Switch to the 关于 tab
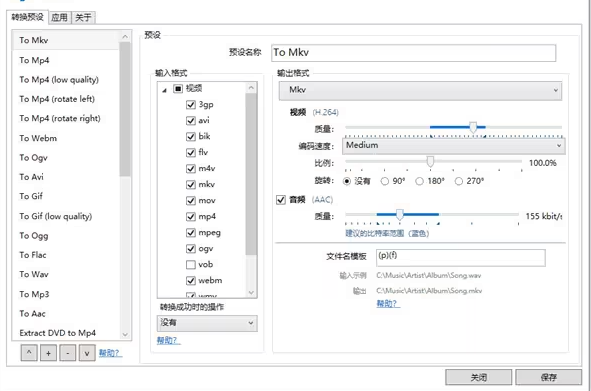591x391 pixels. pos(83,17)
